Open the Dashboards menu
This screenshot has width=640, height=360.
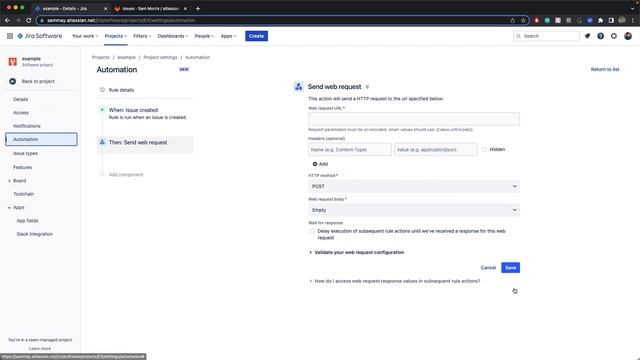coord(173,36)
